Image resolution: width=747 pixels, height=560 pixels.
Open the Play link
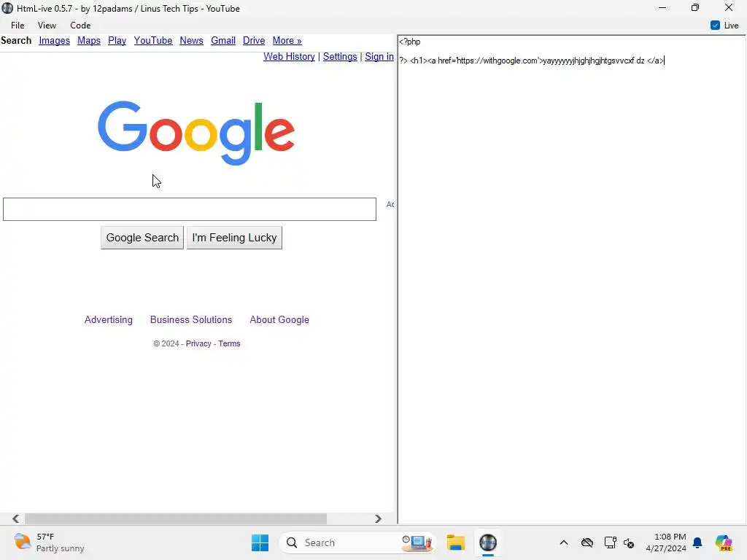pos(117,41)
